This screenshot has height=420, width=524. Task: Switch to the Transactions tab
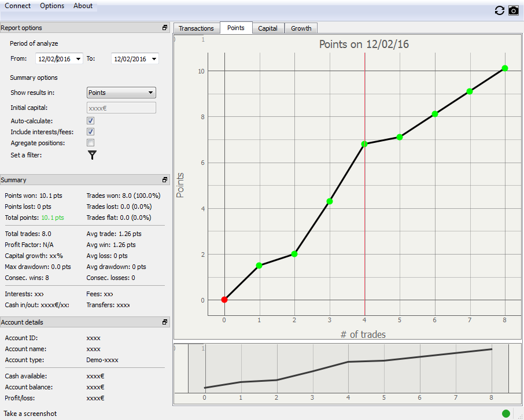(196, 28)
